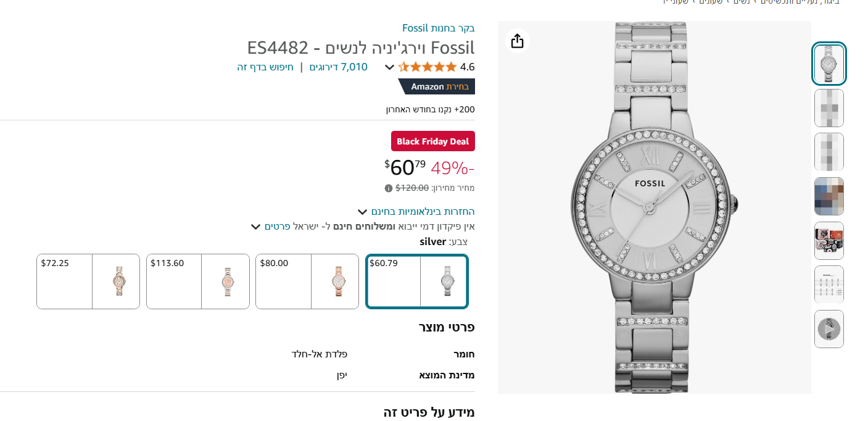Pick the $113.60 watch color variant

[198, 281]
